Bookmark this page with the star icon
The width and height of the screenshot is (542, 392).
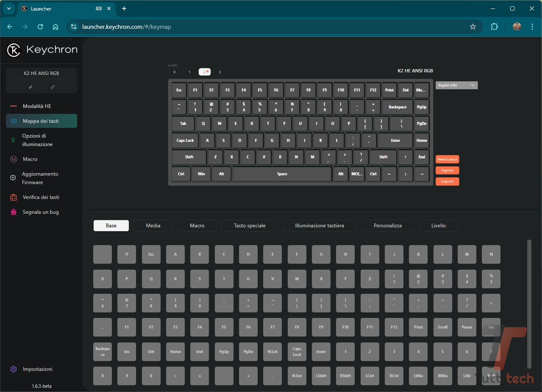(473, 27)
